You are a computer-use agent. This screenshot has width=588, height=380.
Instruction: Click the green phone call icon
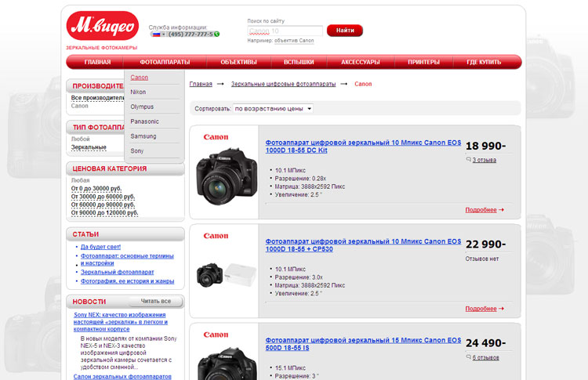coord(217,34)
